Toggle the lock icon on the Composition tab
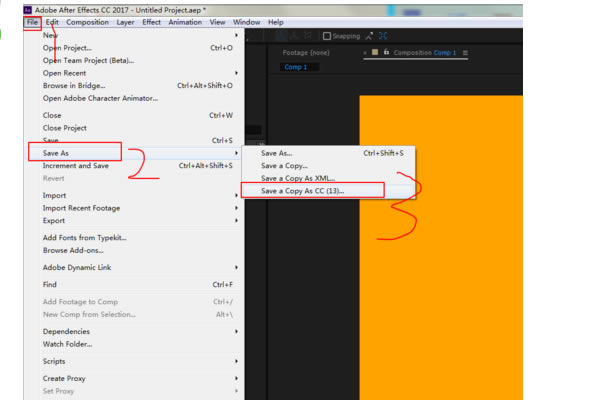600x400 pixels. (386, 52)
